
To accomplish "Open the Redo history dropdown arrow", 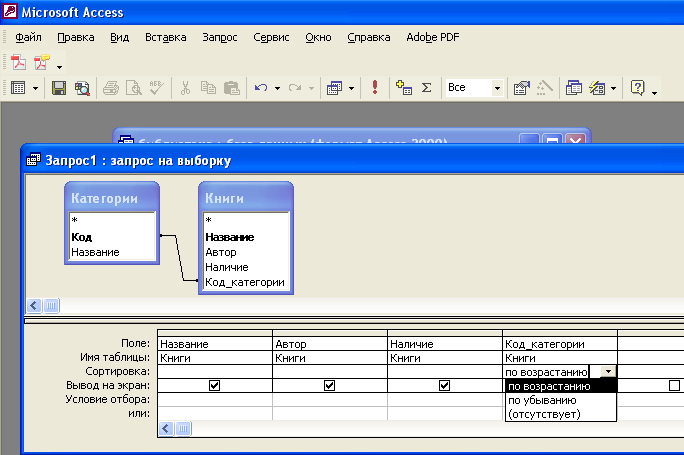I will tap(311, 89).
